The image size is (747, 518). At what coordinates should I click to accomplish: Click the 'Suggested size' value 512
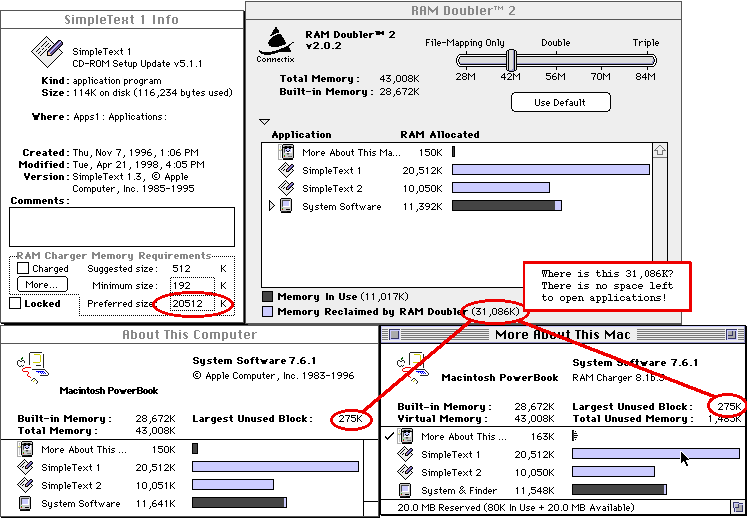182,268
